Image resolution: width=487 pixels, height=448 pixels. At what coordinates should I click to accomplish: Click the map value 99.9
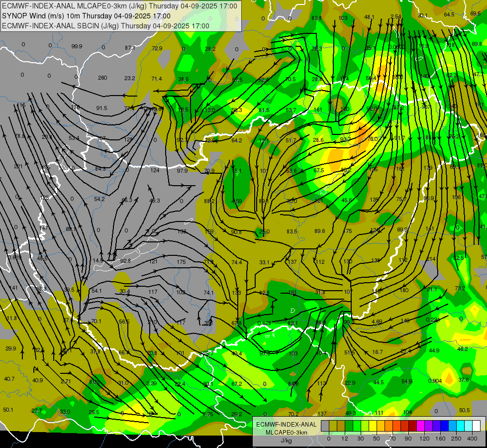(77, 46)
